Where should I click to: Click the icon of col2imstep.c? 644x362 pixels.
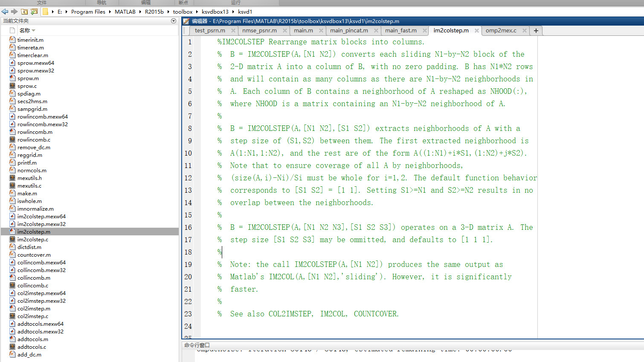point(12,316)
